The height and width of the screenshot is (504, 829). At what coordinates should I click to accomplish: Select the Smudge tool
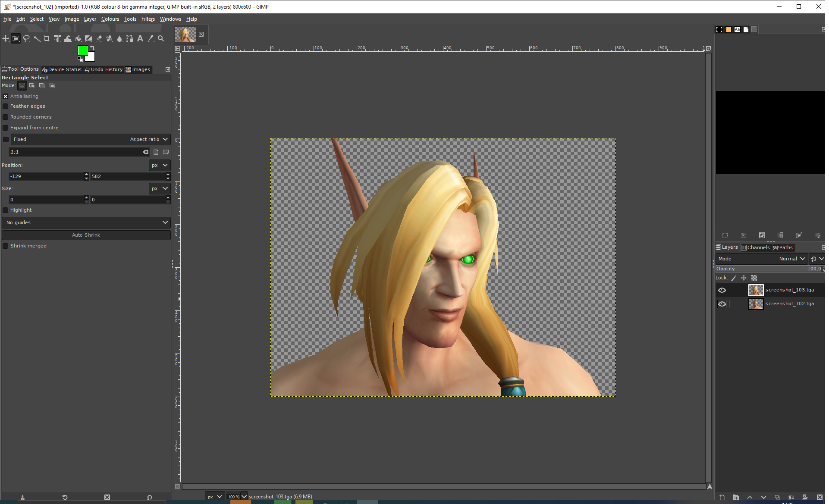119,39
